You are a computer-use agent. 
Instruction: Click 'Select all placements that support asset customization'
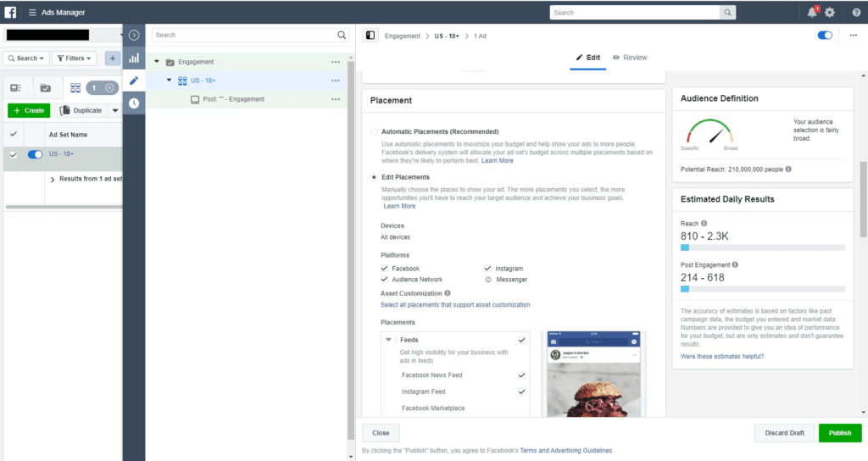tap(455, 305)
